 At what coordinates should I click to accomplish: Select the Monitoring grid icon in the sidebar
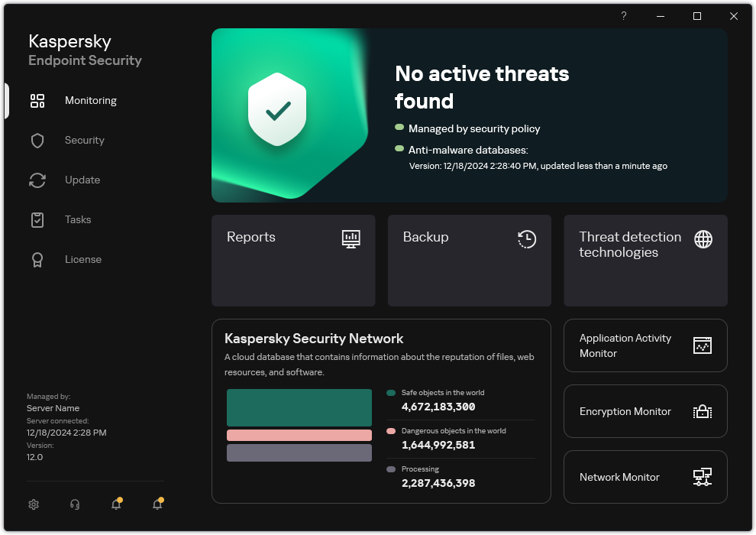pyautogui.click(x=37, y=100)
